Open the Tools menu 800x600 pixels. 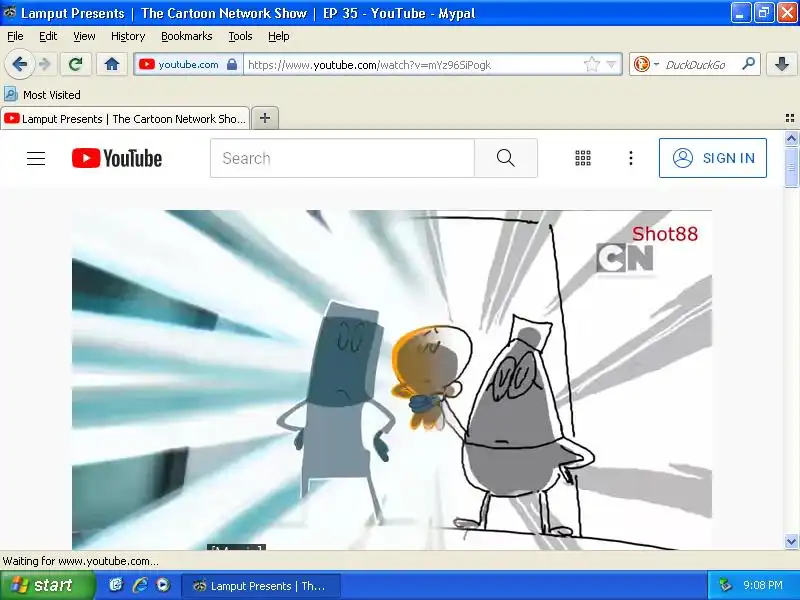pyautogui.click(x=240, y=36)
